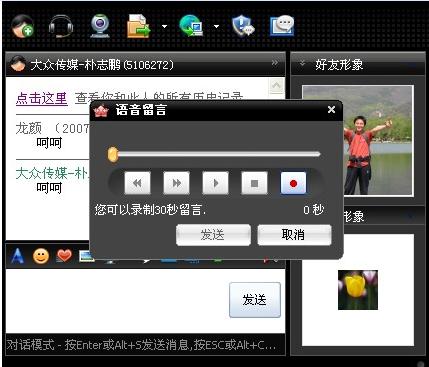This screenshot has width=429, height=367.
Task: Click 发送 in the voice message dialog
Action: pyautogui.click(x=213, y=235)
